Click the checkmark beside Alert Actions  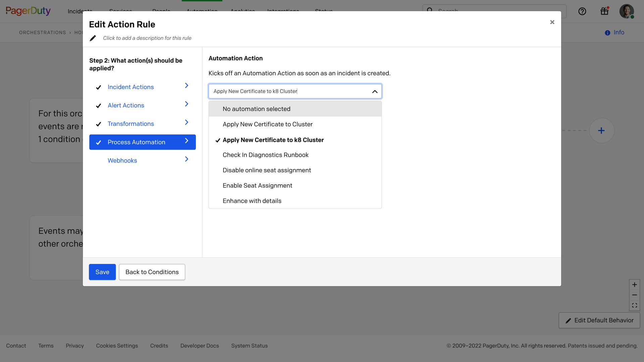point(98,106)
